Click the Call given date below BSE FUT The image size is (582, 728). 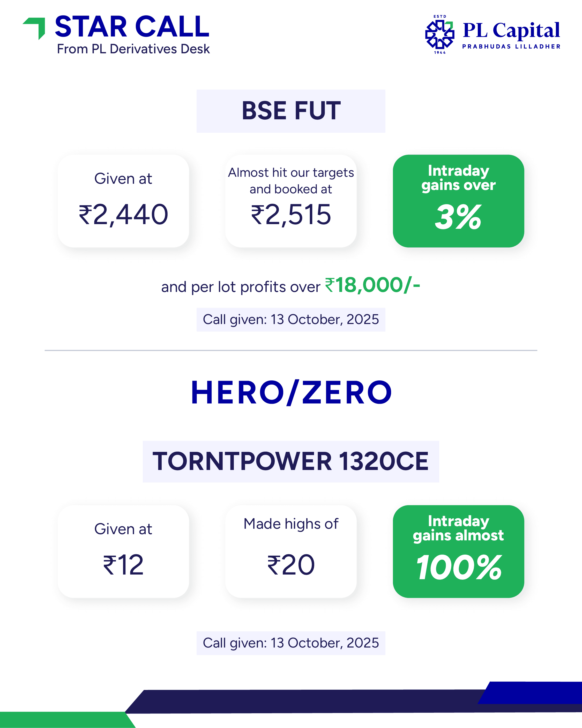(x=291, y=319)
